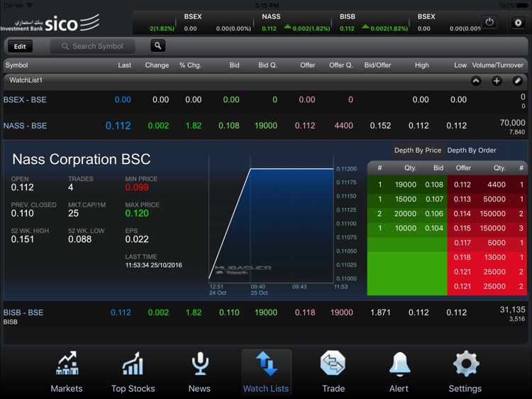Rename WatchList1 with the pencil icon
The height and width of the screenshot is (399, 532).
coord(517,81)
